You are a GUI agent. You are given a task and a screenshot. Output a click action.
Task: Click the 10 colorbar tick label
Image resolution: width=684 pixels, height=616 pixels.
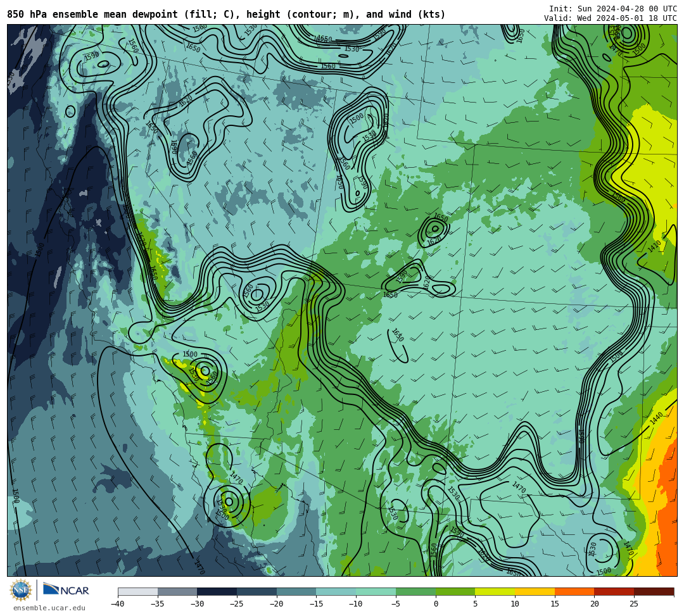(515, 604)
